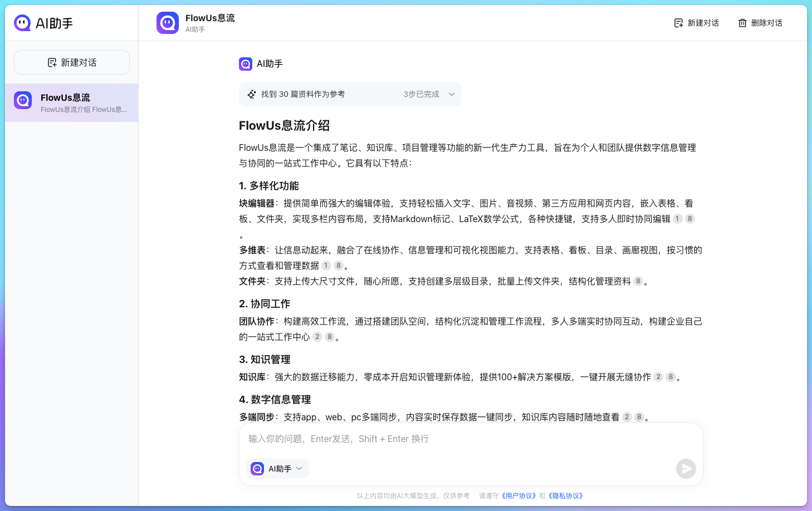This screenshot has height=511, width=812.
Task: Click the new chat icon in top bar
Action: tap(678, 23)
